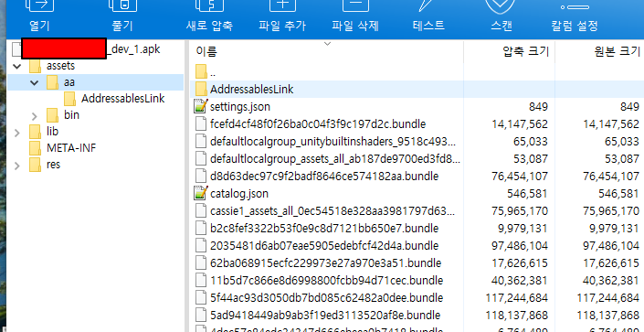Click 5f44ac93d3050db7bd085c62482a0dee.bundle file icon

[201, 298]
